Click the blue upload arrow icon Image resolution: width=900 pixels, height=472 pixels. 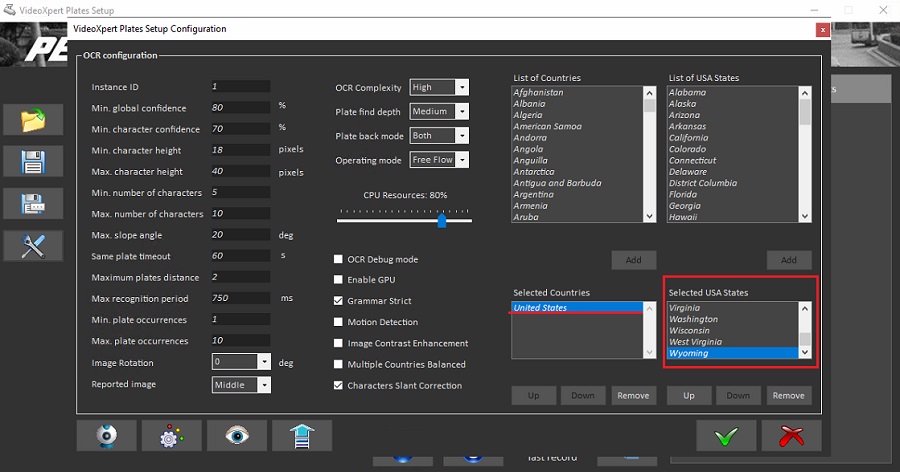pos(302,435)
